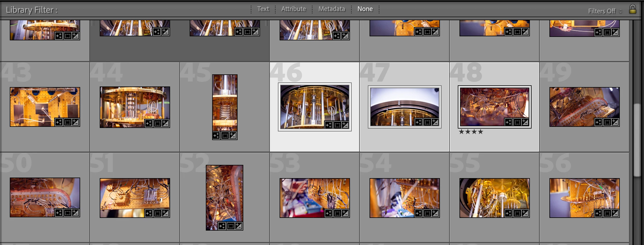Click the develop adjustments badge on photo 43

[x=76, y=122]
